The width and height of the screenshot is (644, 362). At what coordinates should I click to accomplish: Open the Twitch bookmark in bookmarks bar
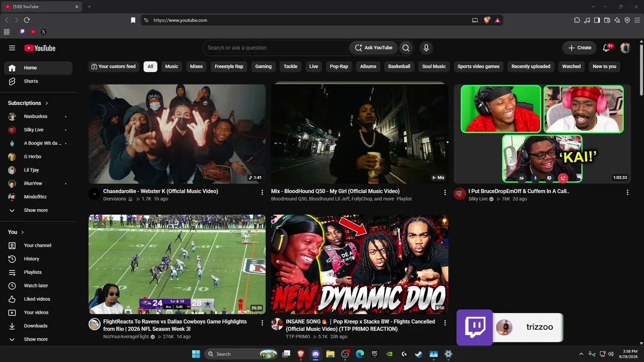point(22,32)
